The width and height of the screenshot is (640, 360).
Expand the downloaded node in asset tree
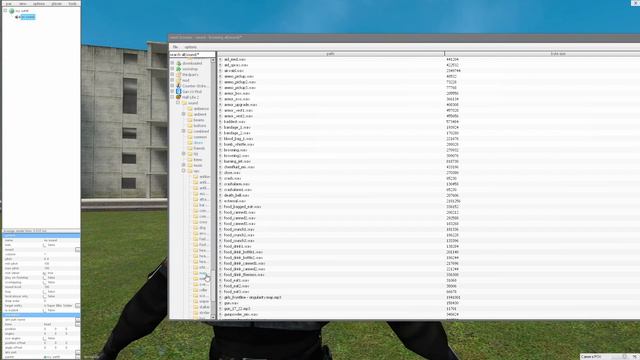pyautogui.click(x=172, y=63)
